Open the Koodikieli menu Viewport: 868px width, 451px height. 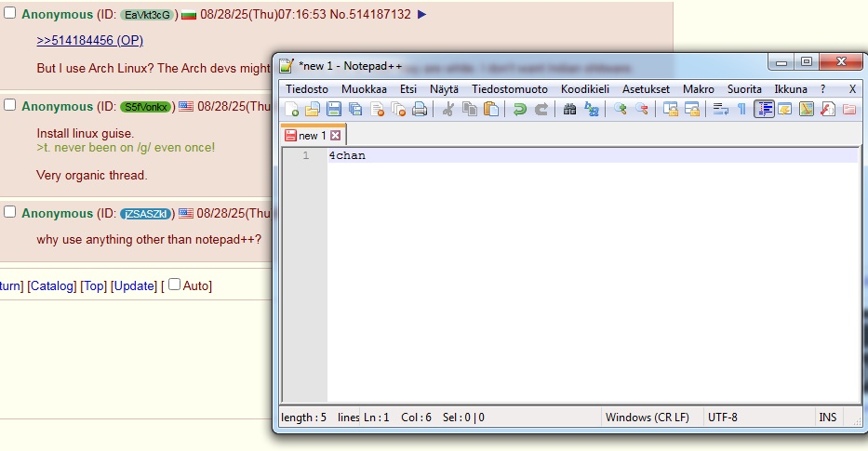584,89
